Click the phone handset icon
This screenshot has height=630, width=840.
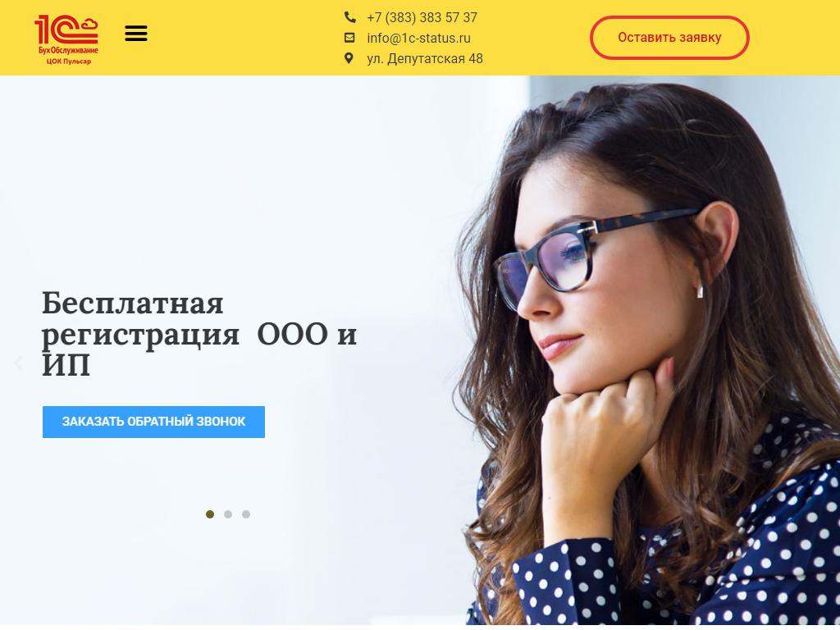pyautogui.click(x=349, y=17)
